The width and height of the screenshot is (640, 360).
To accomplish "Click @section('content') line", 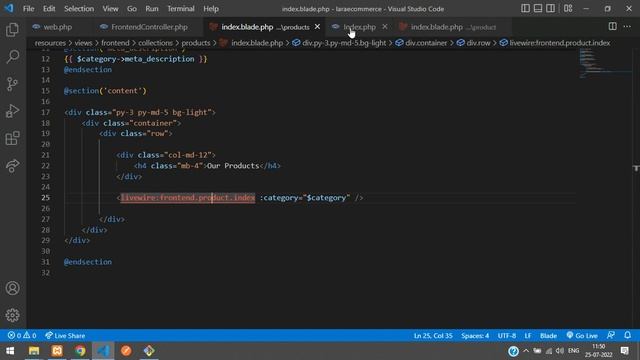I will click(105, 91).
